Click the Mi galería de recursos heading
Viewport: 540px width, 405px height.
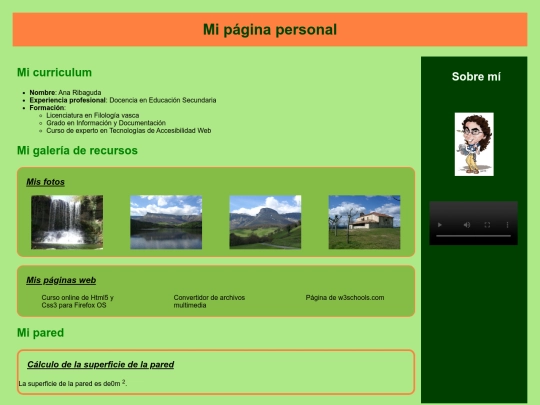click(77, 150)
